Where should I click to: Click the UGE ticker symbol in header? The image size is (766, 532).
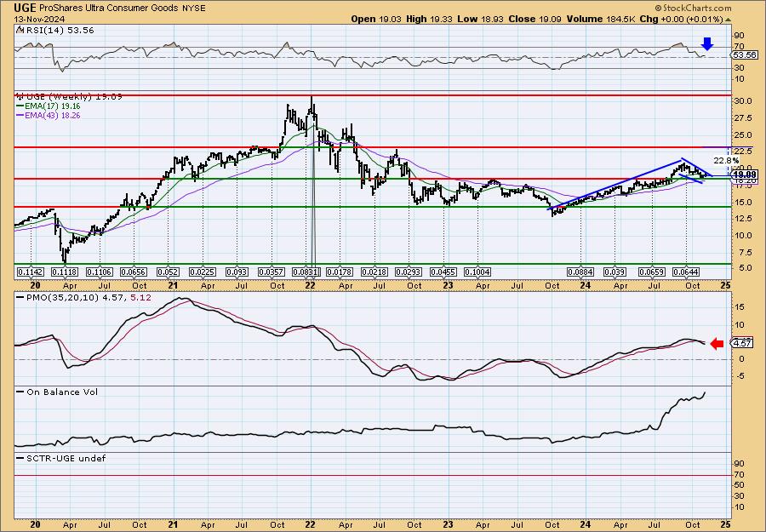coord(25,9)
